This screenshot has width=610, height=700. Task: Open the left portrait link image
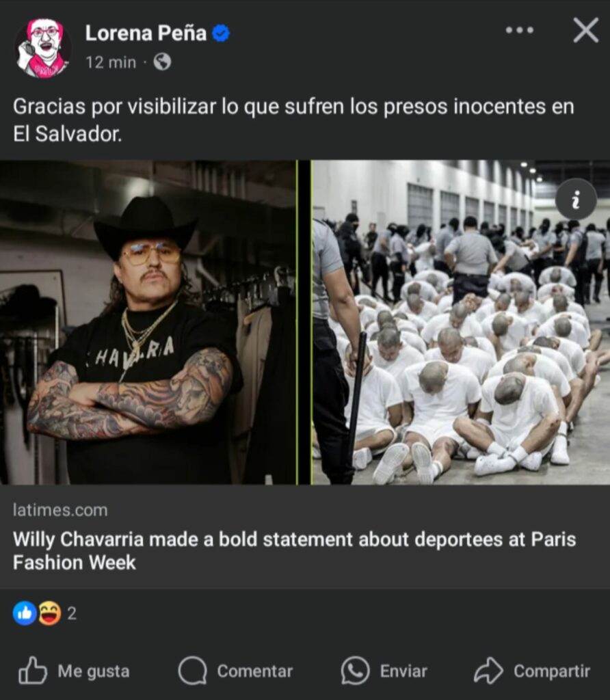click(x=148, y=323)
